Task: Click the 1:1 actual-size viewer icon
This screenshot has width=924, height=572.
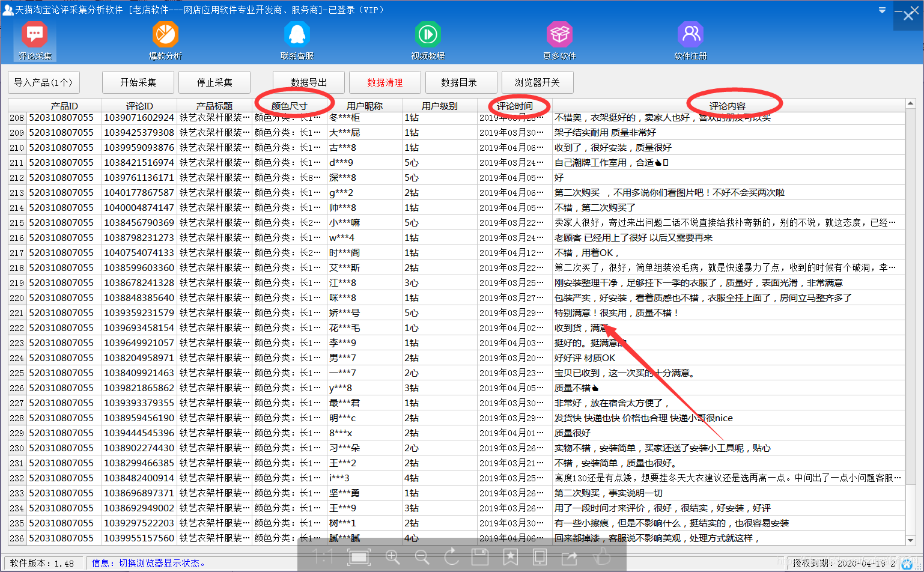Action: click(x=324, y=557)
